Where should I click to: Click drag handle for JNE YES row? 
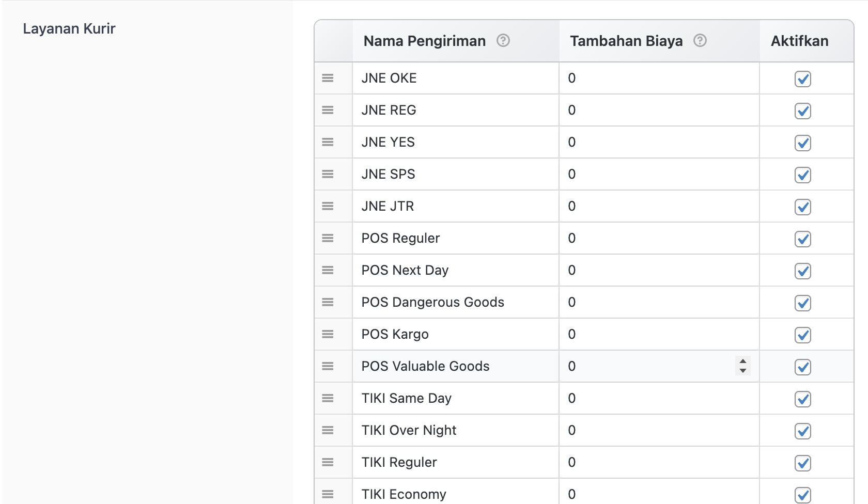click(x=328, y=142)
